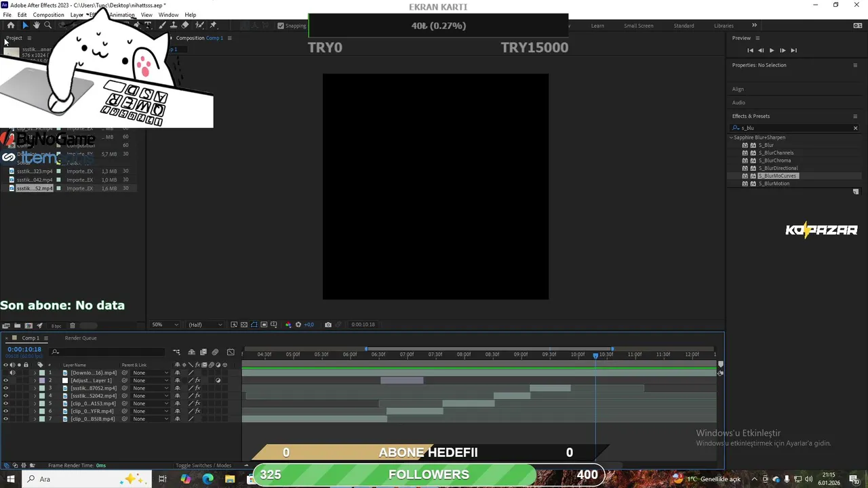Hide layer 5 clip A153.mp4
The image size is (868, 488).
tap(5, 403)
